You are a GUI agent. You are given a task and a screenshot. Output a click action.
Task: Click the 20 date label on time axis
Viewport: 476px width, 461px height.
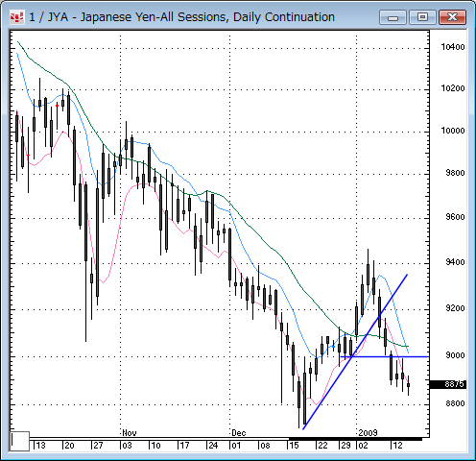[69, 446]
